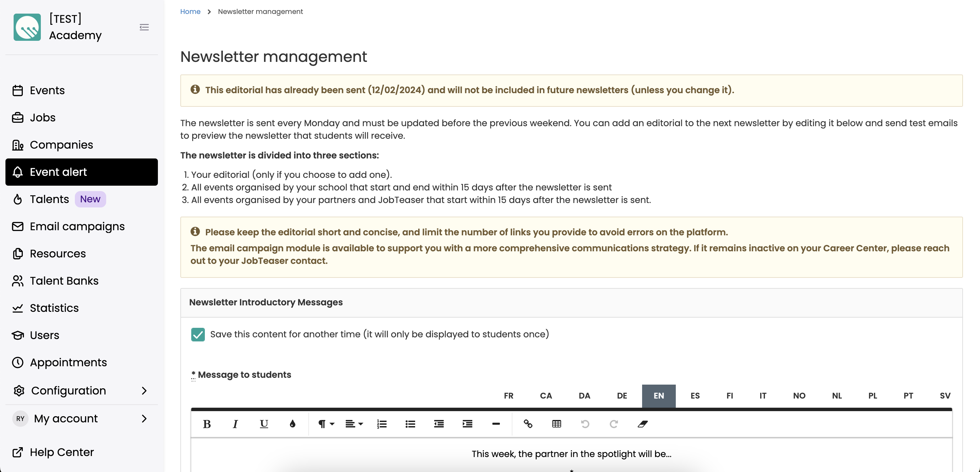Image resolution: width=980 pixels, height=472 pixels.
Task: Decrease indent in editor
Action: click(439, 424)
